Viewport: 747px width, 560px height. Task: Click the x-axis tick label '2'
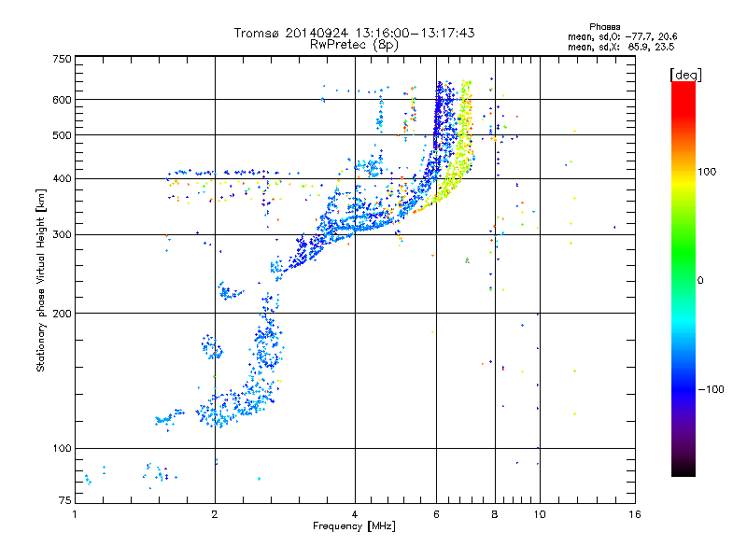point(215,514)
